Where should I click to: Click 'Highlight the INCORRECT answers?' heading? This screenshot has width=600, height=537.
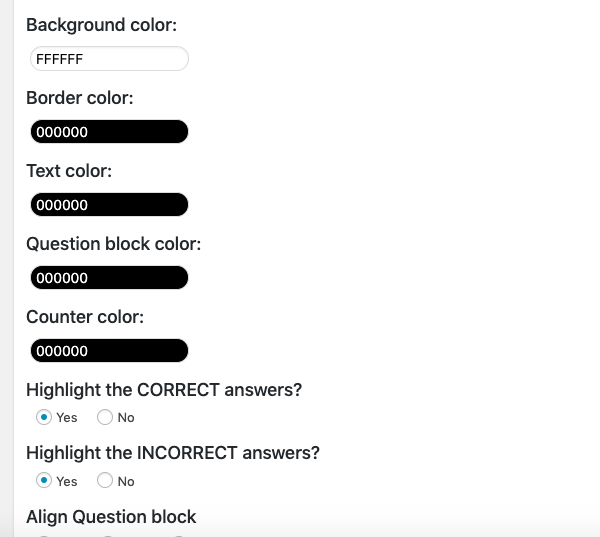[x=173, y=453]
